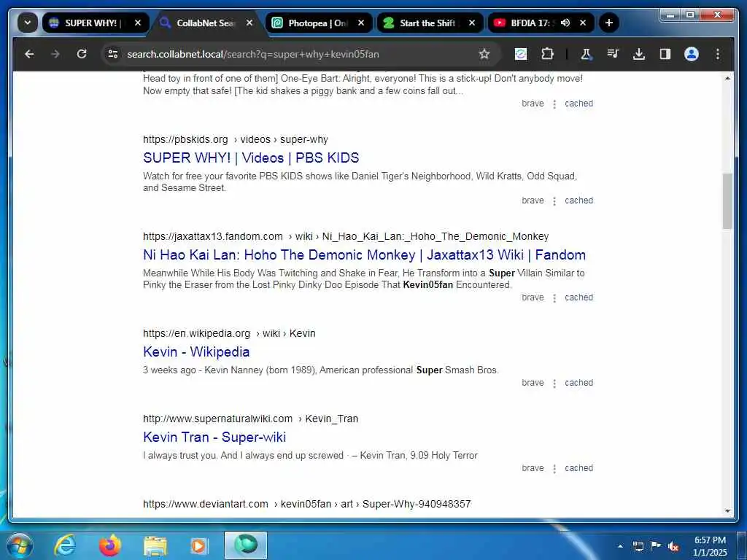Click 'brave' engine label under PBS KIDS result

pyautogui.click(x=533, y=201)
